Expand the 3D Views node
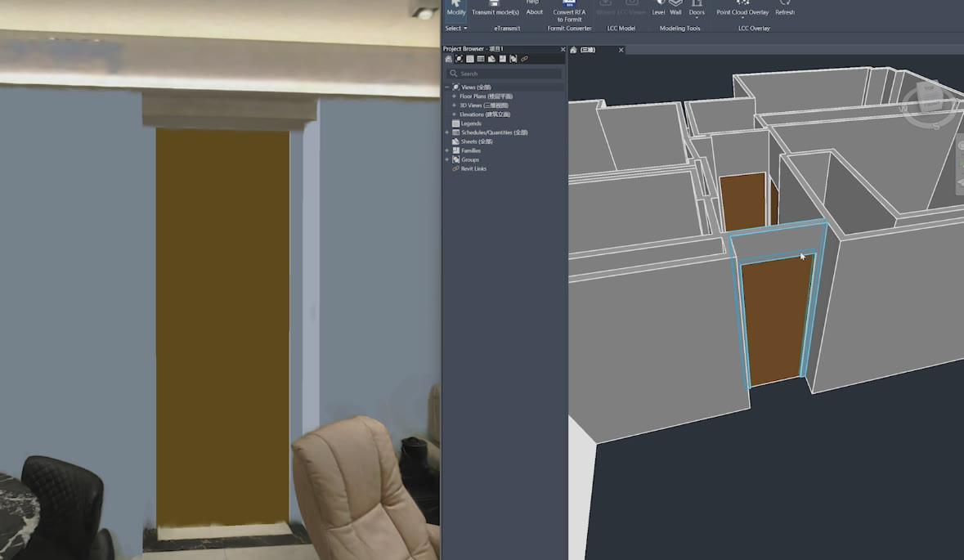Viewport: 964px width, 560px height. (x=454, y=105)
